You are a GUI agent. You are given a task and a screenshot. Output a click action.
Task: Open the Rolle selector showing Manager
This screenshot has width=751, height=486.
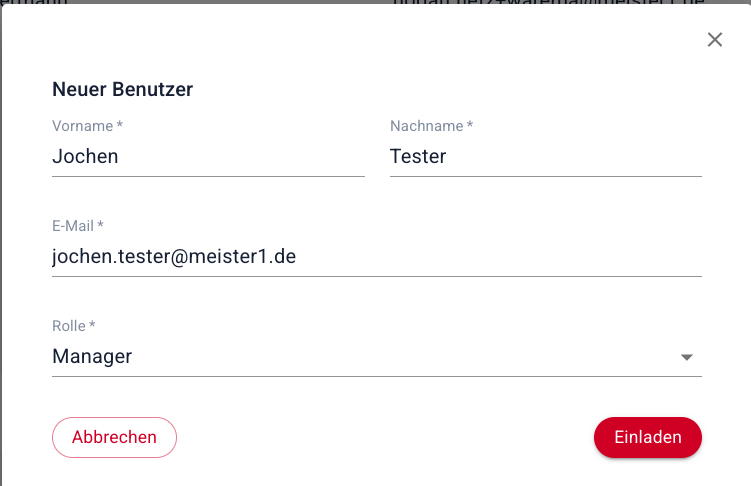click(376, 356)
